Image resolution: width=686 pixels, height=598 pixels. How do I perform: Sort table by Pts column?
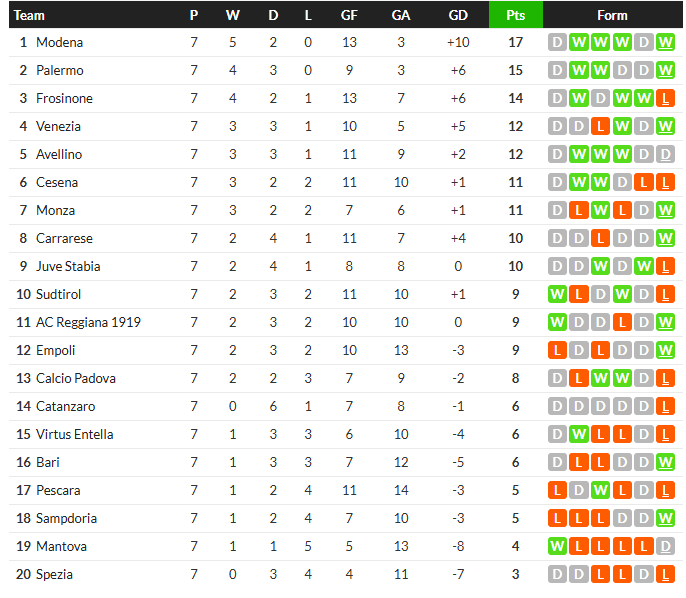coord(516,15)
